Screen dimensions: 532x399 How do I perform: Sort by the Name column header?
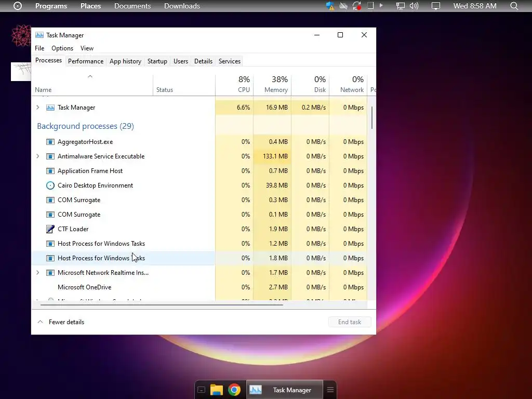tap(92, 85)
